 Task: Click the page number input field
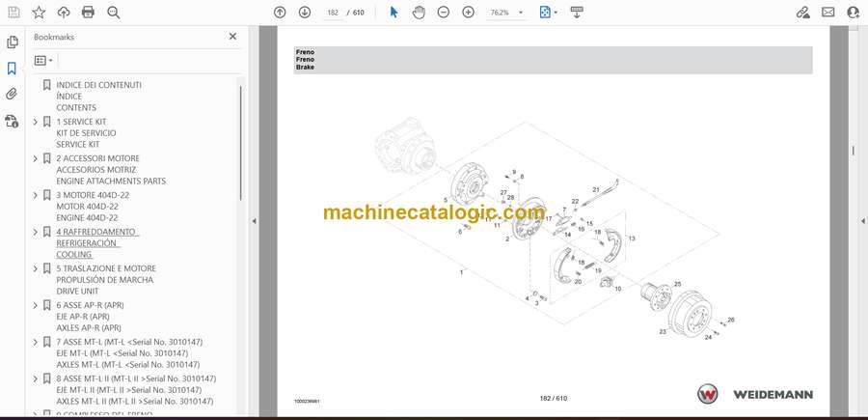coord(334,13)
